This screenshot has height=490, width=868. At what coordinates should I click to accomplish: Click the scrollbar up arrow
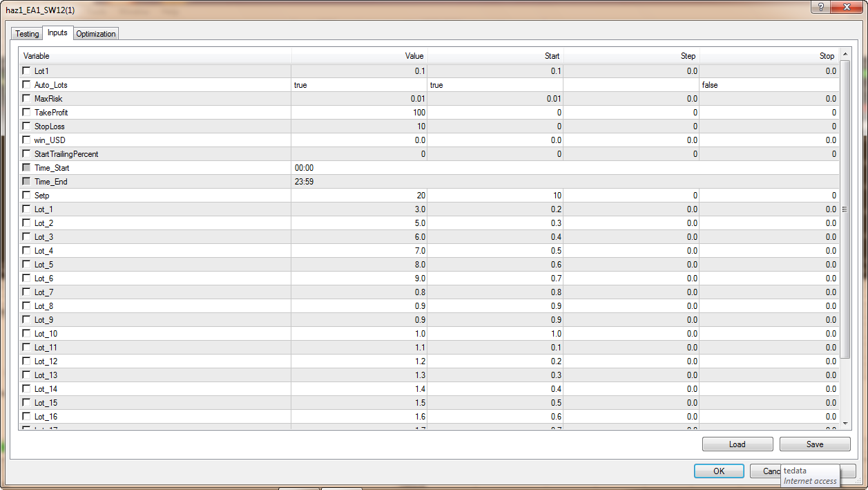coord(845,55)
